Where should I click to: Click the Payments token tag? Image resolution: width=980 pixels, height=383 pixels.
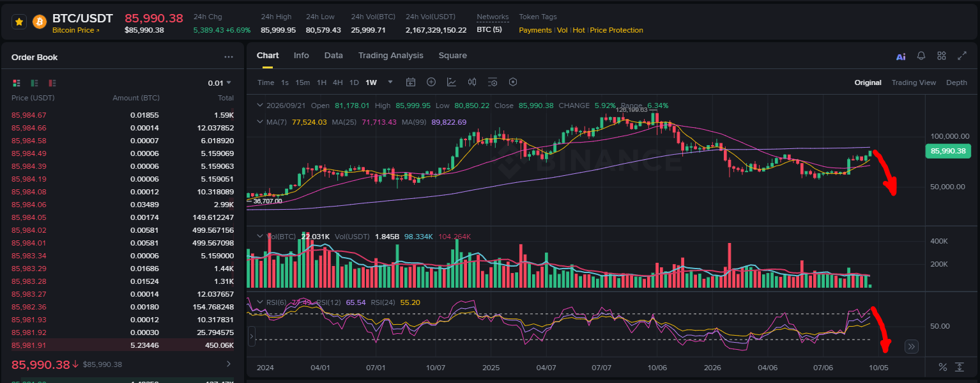click(x=535, y=30)
